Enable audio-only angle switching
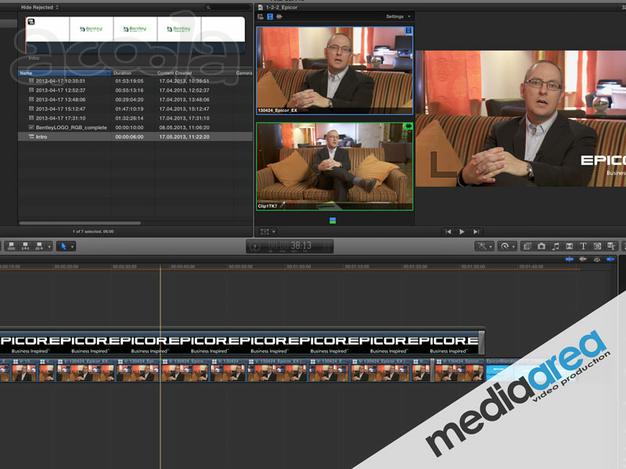 [x=279, y=17]
